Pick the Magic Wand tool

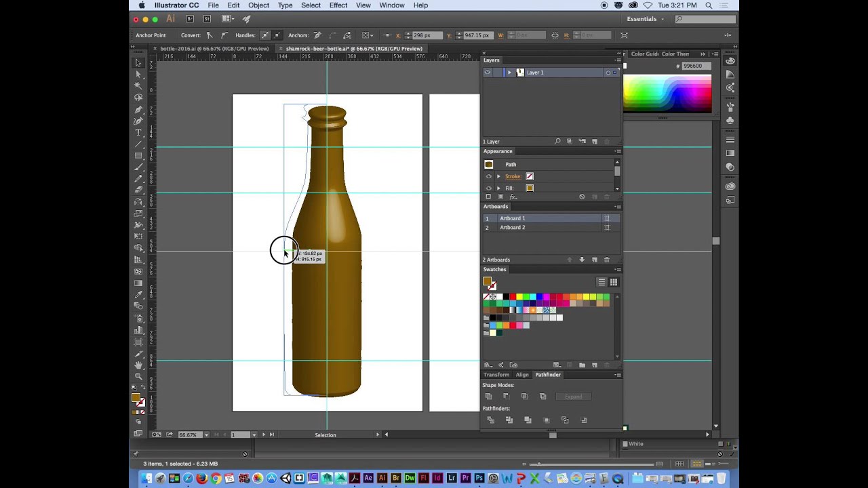(138, 85)
